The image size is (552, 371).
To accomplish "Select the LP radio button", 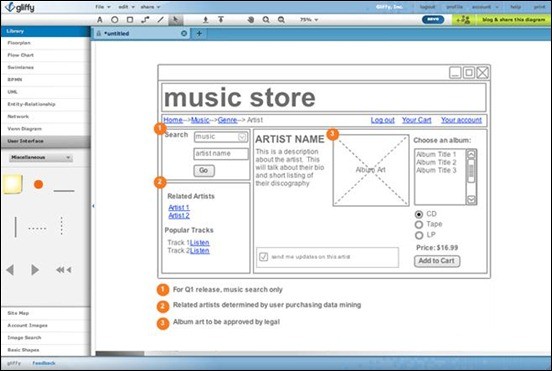I will pos(419,235).
